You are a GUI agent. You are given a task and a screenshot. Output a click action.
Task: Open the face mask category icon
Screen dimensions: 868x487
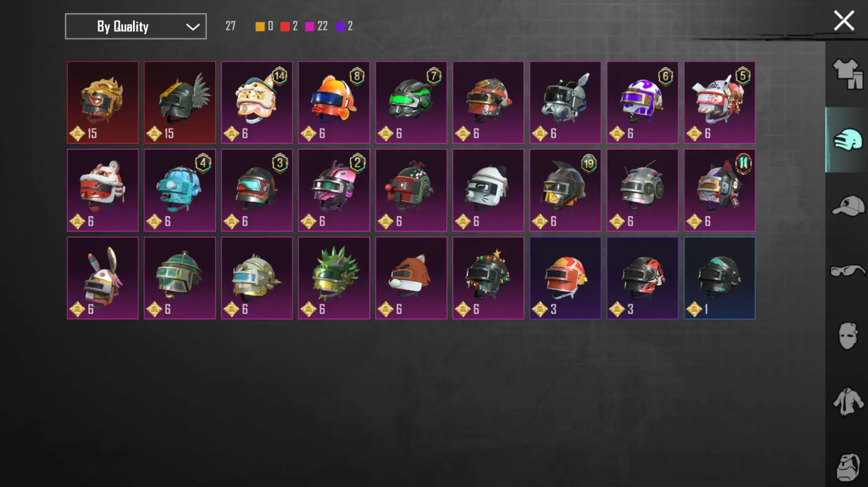click(847, 336)
